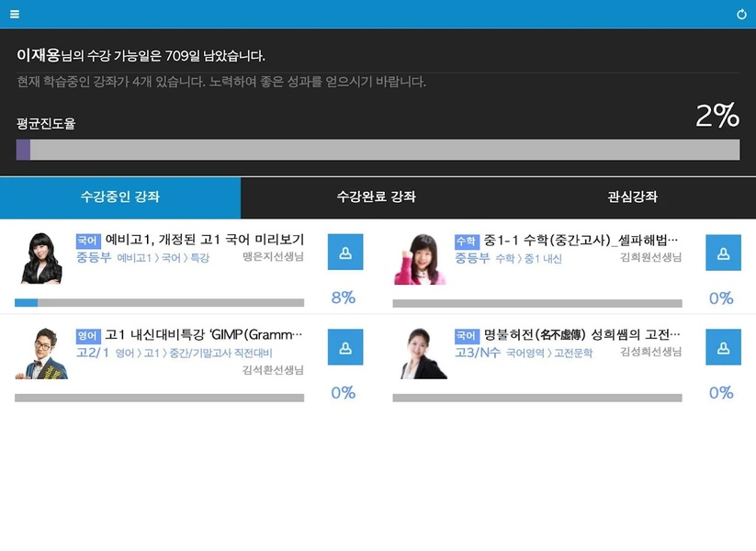This screenshot has width=756, height=551.
Task: Click teacher name 김석환선생님
Action: coord(273,370)
